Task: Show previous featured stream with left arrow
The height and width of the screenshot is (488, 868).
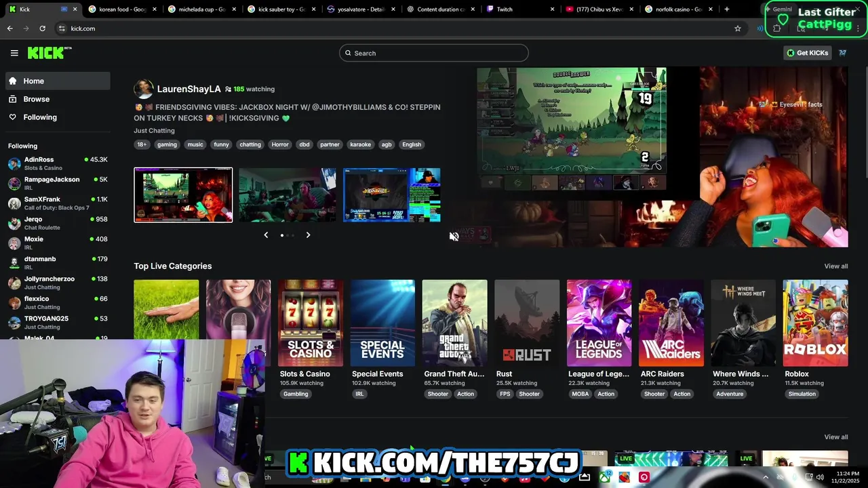Action: 266,235
